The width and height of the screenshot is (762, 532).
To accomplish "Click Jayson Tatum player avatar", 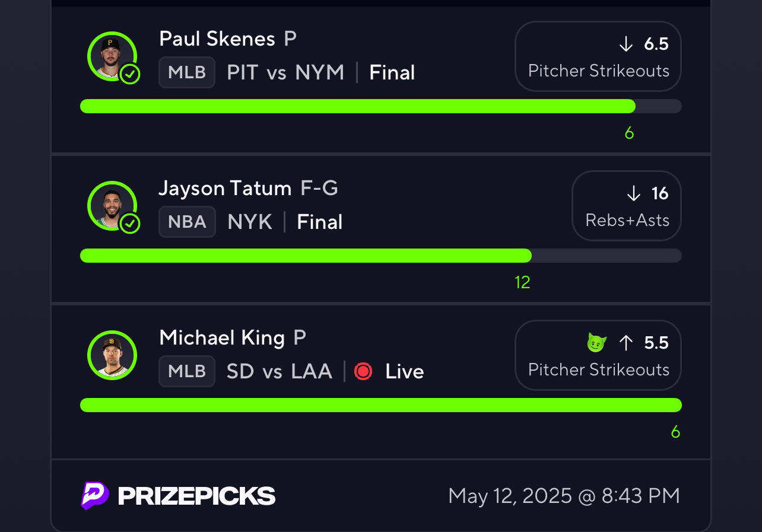I will [112, 206].
